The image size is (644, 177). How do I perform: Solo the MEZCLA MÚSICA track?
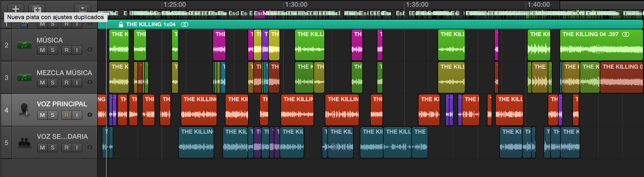tap(53, 83)
